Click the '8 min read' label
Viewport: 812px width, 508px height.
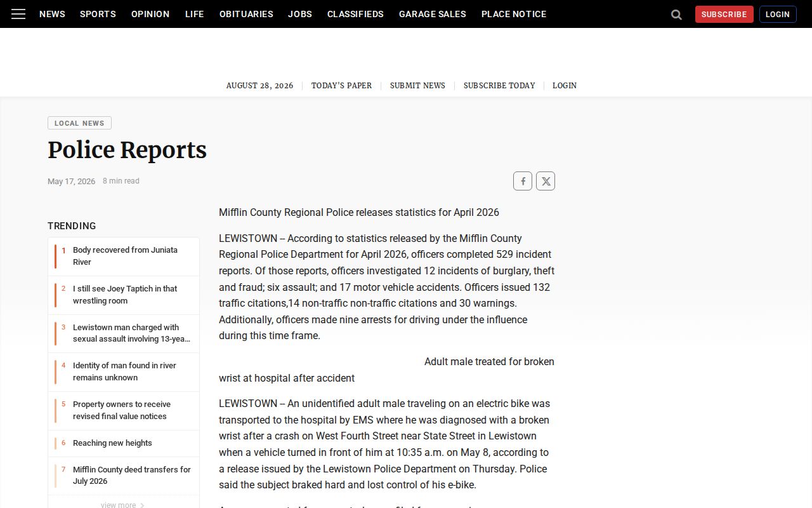pos(121,181)
